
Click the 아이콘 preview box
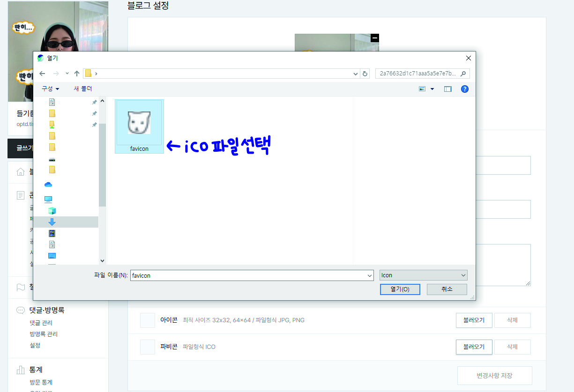click(148, 320)
